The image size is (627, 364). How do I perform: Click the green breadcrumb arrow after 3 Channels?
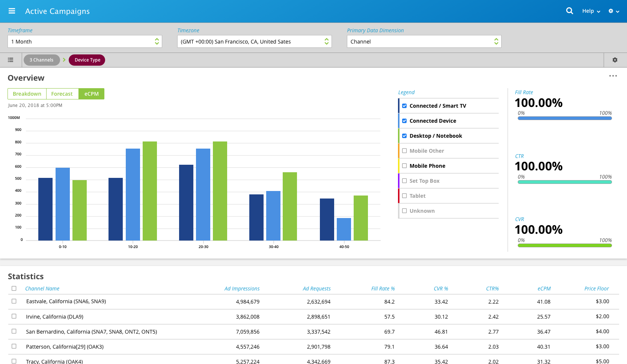click(x=64, y=60)
